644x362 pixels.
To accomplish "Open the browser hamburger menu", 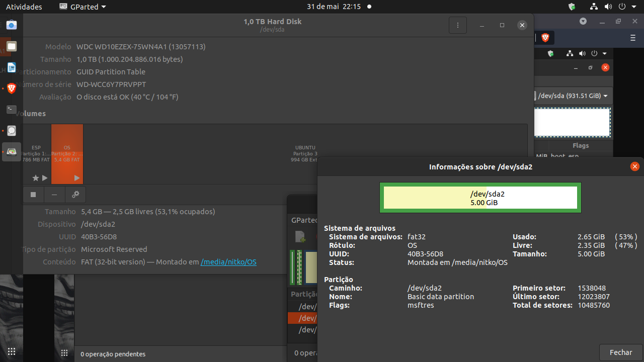I will [x=633, y=38].
